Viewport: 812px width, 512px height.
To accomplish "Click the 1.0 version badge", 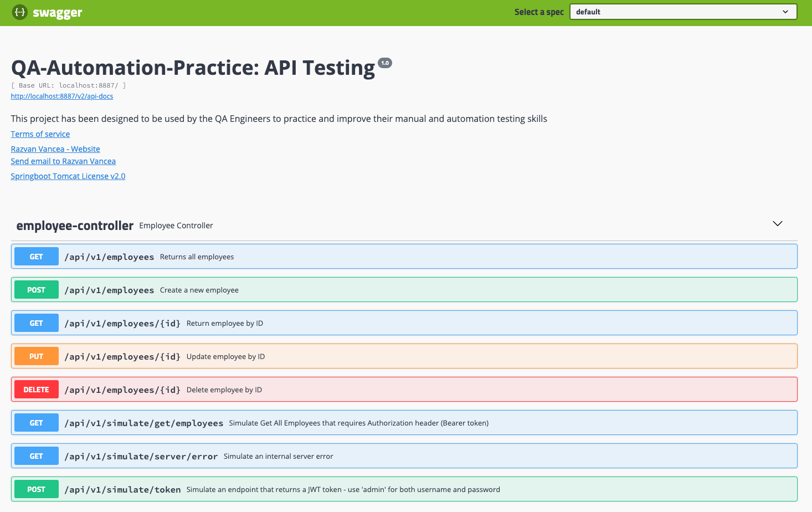I will coord(385,63).
